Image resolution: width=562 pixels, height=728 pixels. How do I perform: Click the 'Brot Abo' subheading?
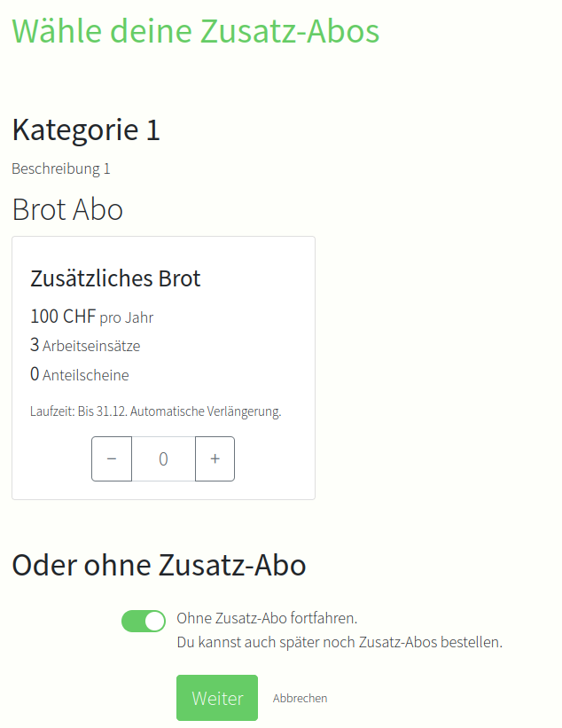[x=67, y=209]
